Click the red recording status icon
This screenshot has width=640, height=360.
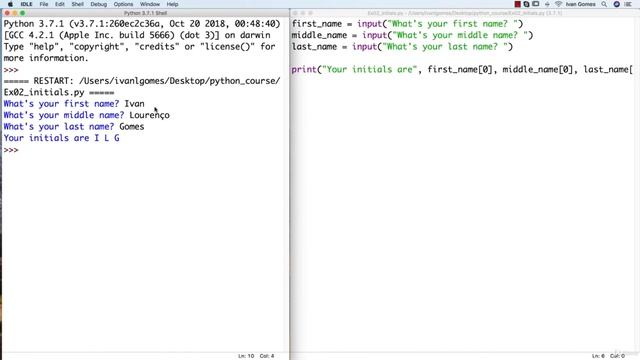518,4
